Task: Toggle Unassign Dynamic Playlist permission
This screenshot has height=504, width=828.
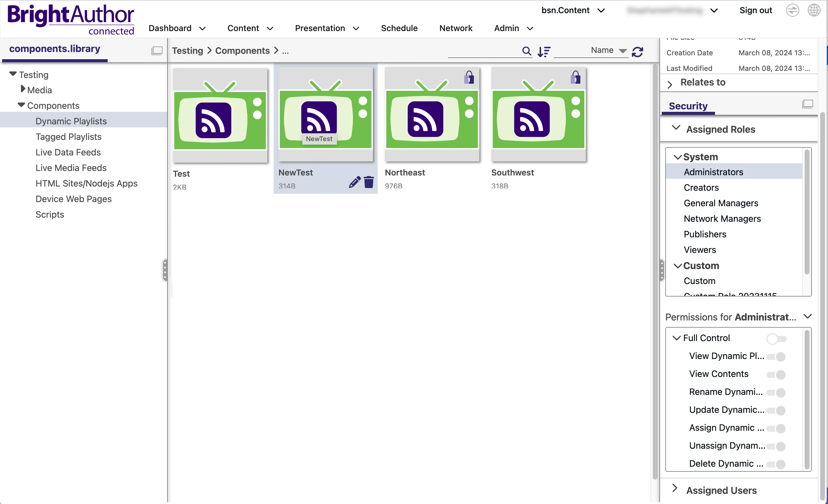Action: click(776, 446)
